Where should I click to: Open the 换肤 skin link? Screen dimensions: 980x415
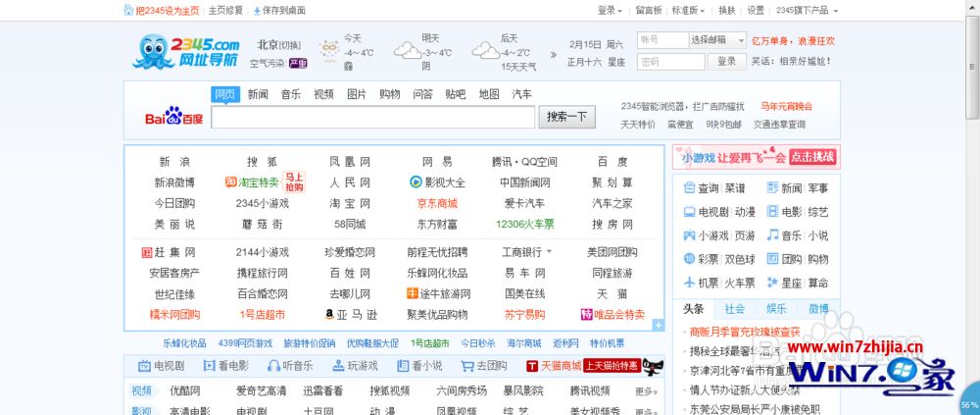click(727, 11)
